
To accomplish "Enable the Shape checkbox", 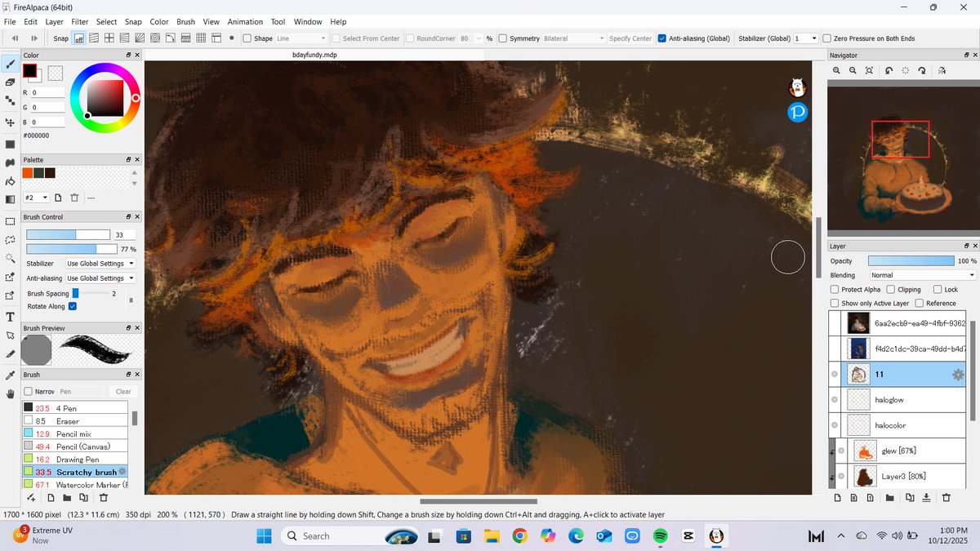I will point(247,38).
